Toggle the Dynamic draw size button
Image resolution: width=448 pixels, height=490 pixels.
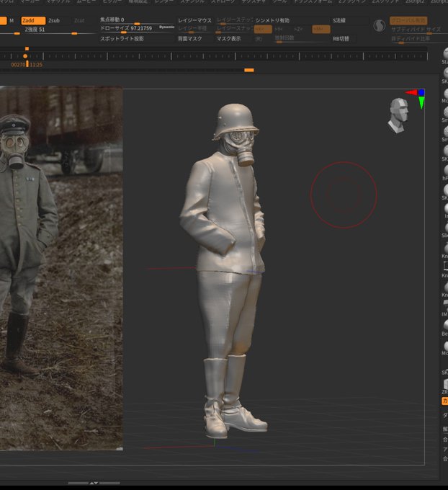click(x=166, y=27)
